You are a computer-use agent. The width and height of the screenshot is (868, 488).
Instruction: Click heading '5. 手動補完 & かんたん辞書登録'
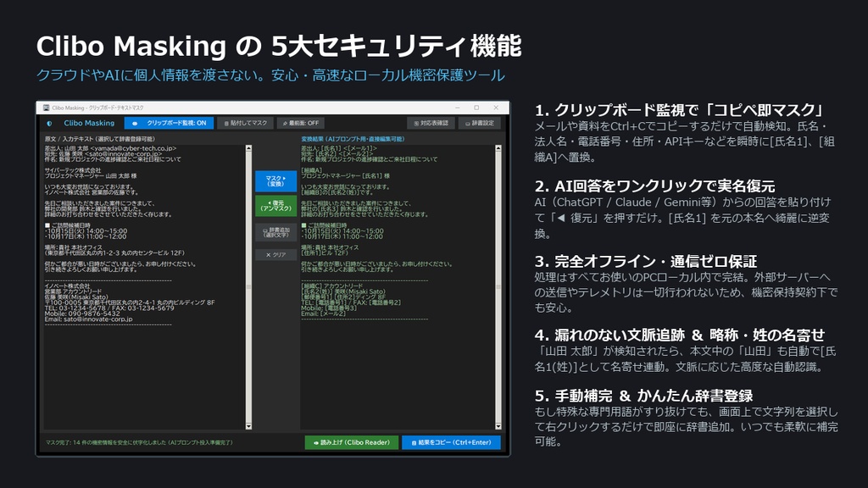[x=644, y=396]
